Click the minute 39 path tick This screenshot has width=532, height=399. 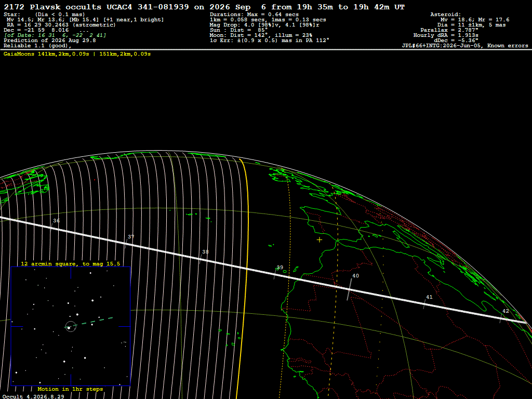click(275, 273)
